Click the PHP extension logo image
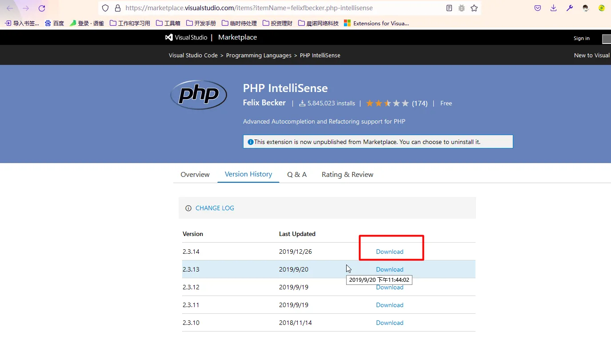 [199, 95]
